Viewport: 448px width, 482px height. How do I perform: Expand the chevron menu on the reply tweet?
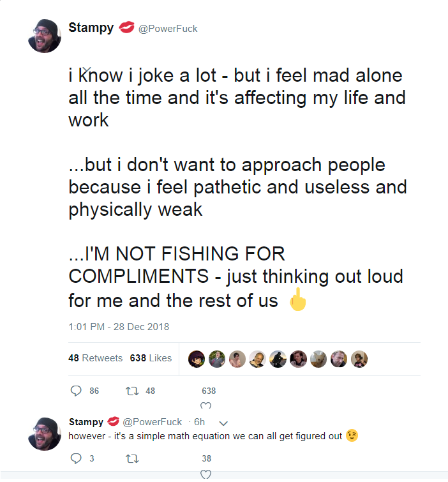(x=223, y=423)
